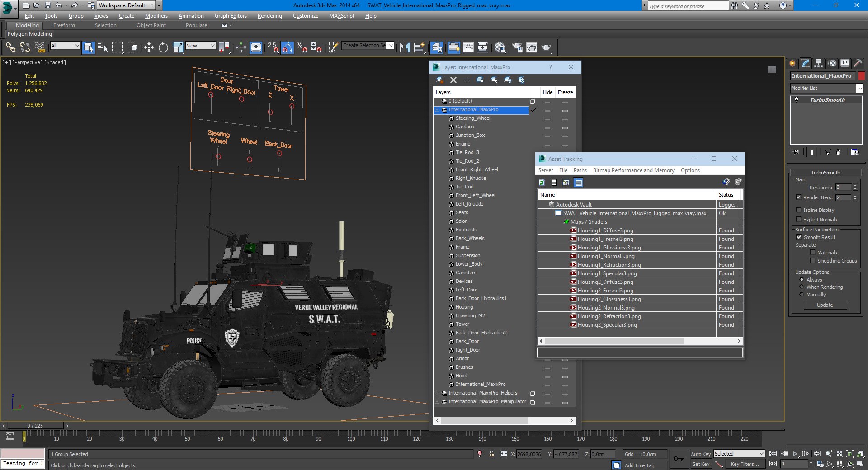Open Utilities tab hammer icon
The height and width of the screenshot is (470, 868).
(x=858, y=63)
